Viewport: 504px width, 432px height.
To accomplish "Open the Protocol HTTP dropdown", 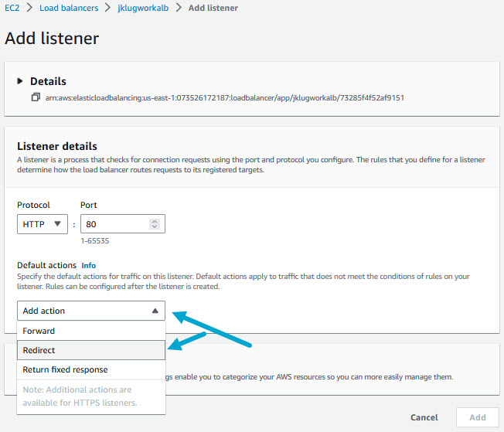I will point(43,224).
